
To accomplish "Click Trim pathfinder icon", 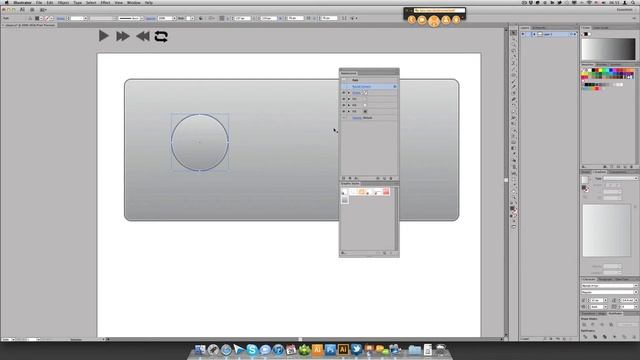I will coord(595,337).
